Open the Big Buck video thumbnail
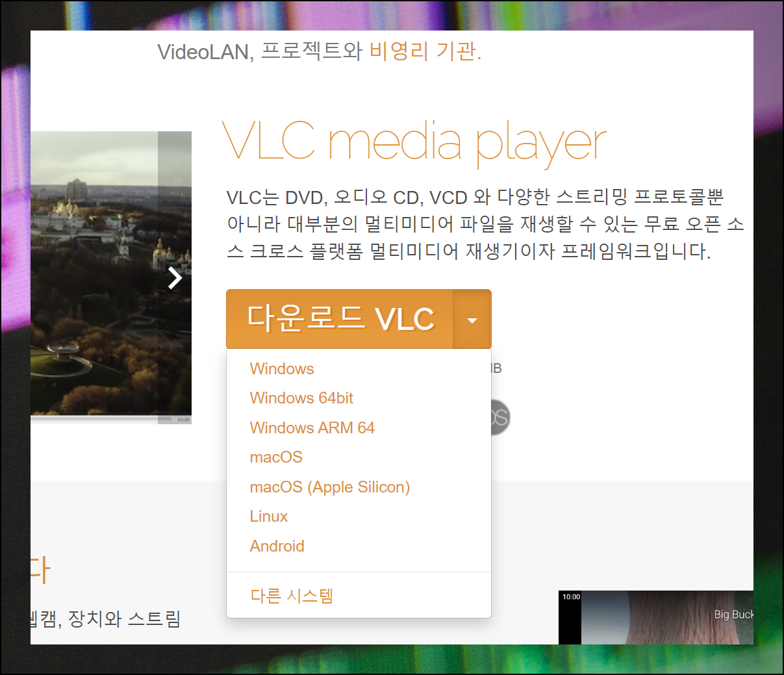Viewport: 784px width, 675px height. tap(656, 617)
